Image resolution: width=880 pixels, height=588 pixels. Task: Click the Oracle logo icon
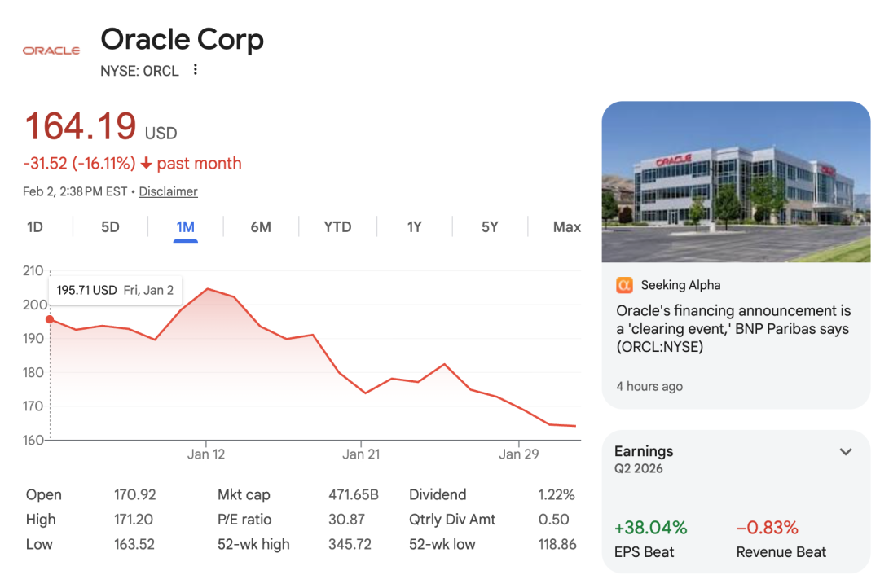(x=51, y=50)
